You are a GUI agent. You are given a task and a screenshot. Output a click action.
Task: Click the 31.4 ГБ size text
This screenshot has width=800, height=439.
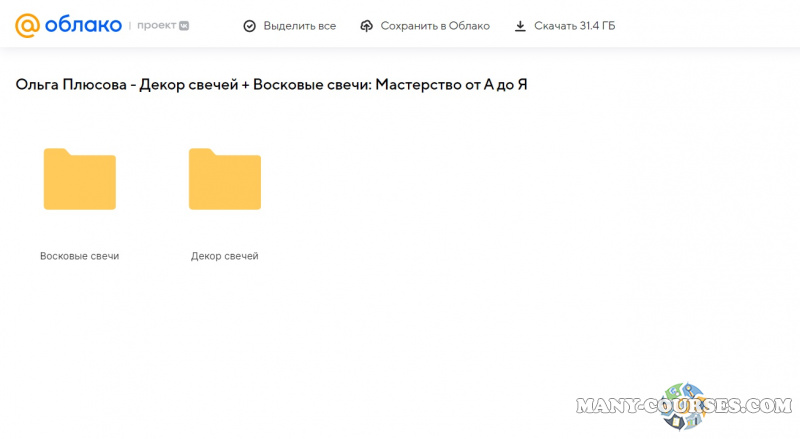coord(596,26)
